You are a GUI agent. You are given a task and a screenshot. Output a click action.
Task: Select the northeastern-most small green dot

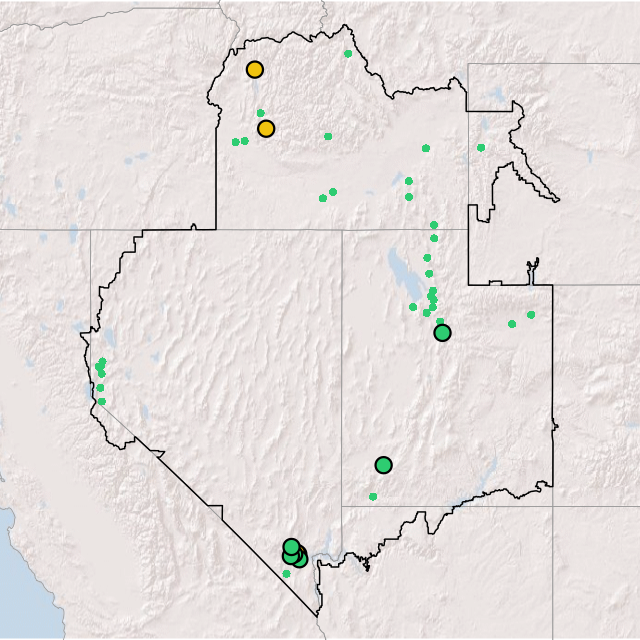[481, 148]
